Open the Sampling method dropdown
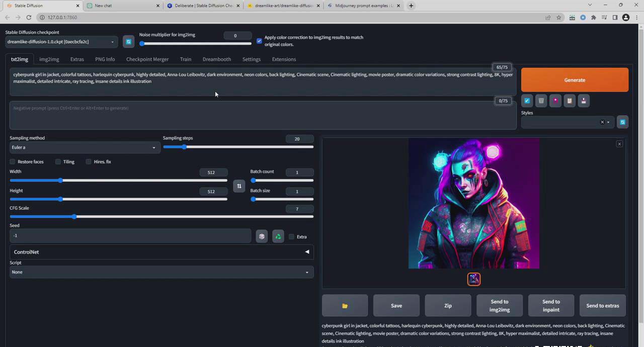Screen dimensions: 644x347 pyautogui.click(x=83, y=147)
